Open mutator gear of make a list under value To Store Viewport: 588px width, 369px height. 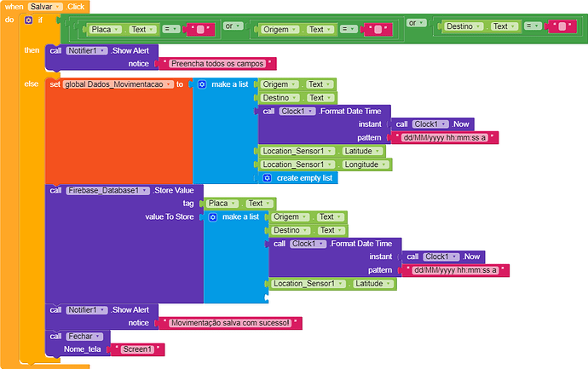tap(213, 217)
